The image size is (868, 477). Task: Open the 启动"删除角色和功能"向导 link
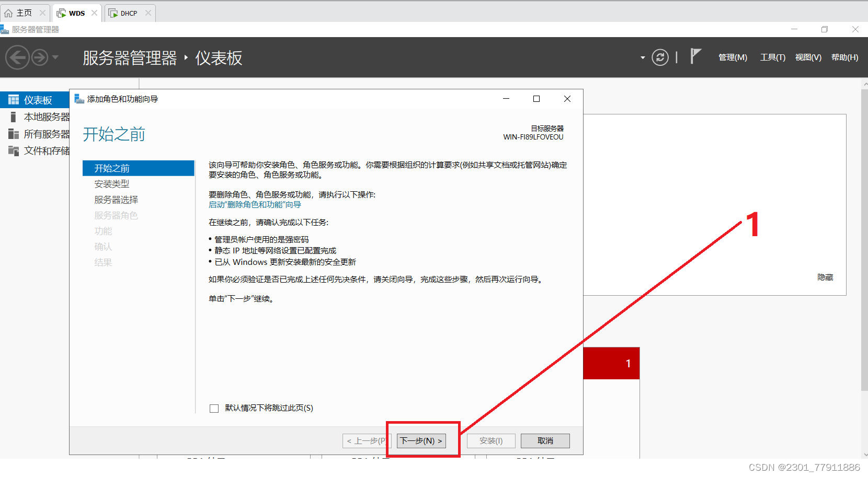point(255,205)
